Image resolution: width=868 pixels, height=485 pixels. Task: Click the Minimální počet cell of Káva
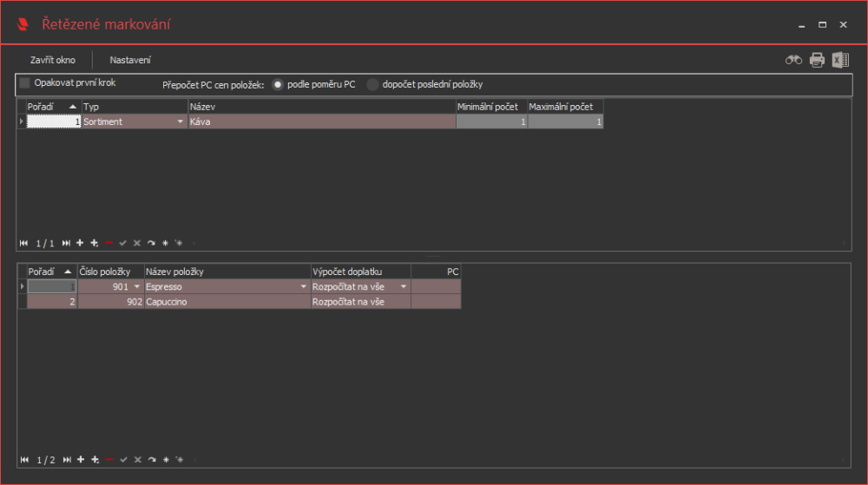click(491, 121)
